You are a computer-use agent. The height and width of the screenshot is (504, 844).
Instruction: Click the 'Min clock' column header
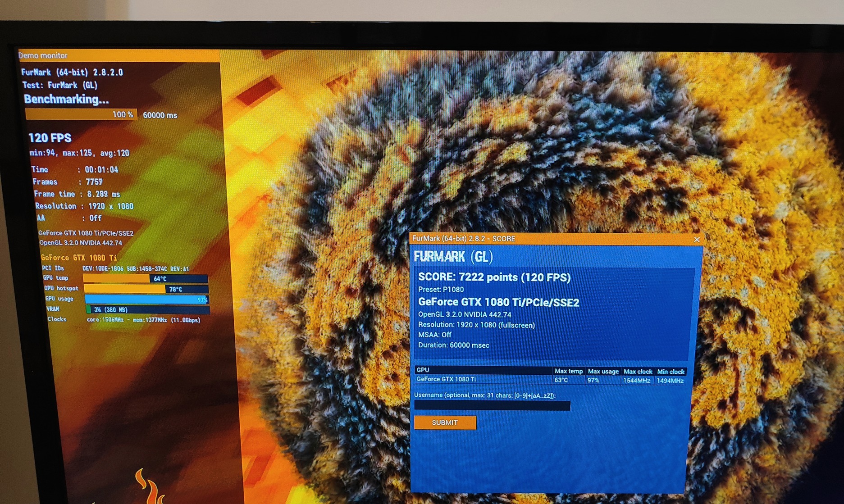pos(671,372)
